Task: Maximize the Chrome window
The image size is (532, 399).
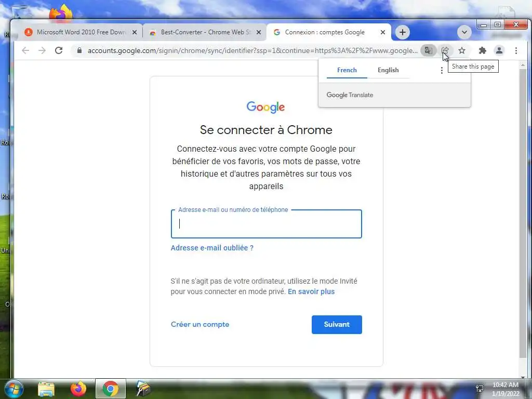Action: [x=498, y=25]
